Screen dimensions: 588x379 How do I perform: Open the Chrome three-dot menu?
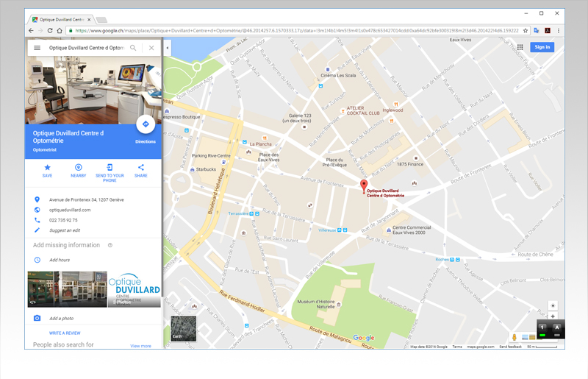[x=559, y=31]
